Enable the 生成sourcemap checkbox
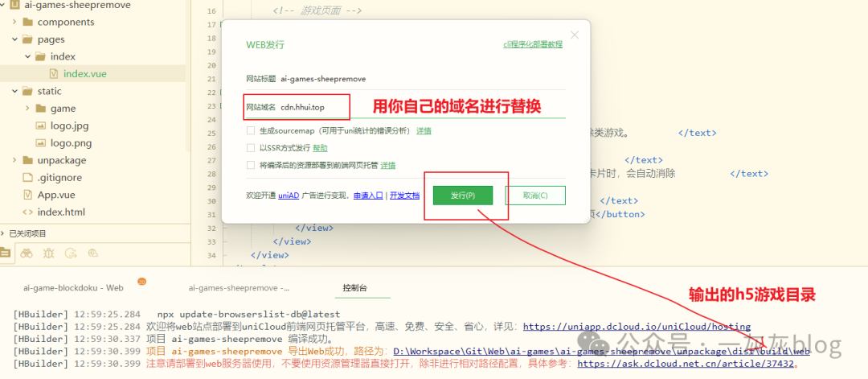This screenshot has height=379, width=868. [x=252, y=131]
